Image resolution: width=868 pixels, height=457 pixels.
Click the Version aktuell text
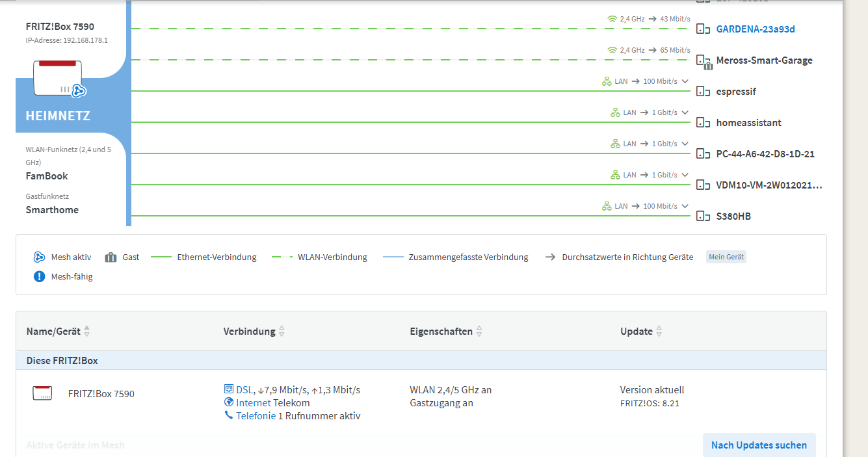click(652, 390)
